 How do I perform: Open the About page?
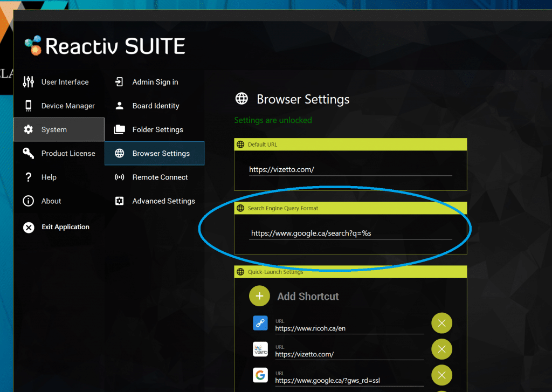click(x=59, y=201)
